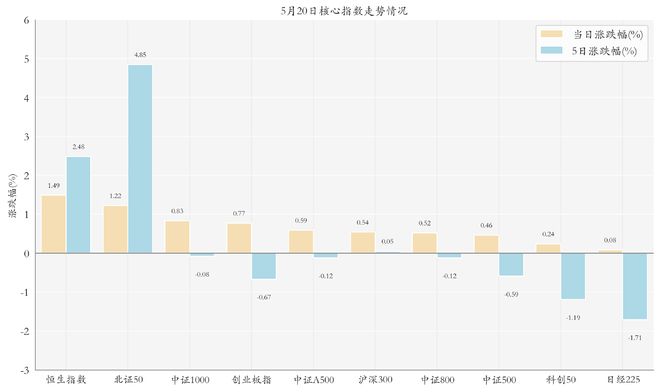Click the yellow 0.83 bar for 中证1000
The image size is (660, 392).
click(x=177, y=237)
